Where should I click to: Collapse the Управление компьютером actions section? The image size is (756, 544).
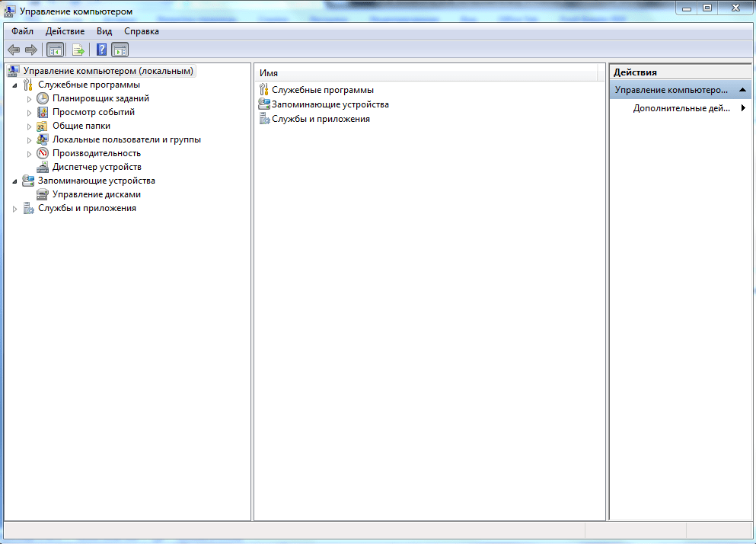[742, 90]
